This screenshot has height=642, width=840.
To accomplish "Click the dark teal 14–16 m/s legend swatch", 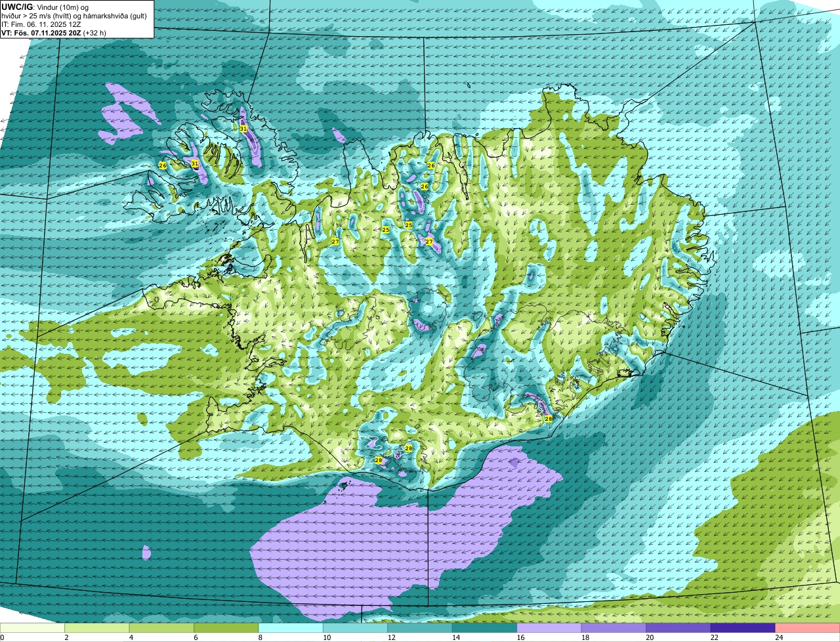I will [x=485, y=628].
